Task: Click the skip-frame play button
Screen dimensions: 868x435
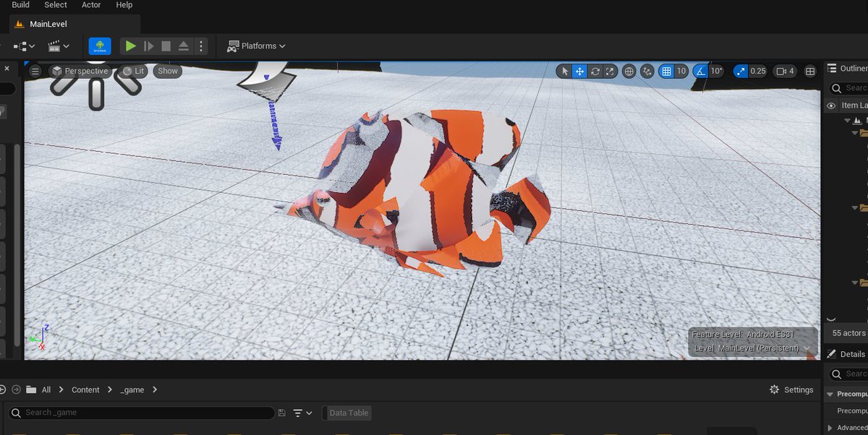Action: (148, 46)
